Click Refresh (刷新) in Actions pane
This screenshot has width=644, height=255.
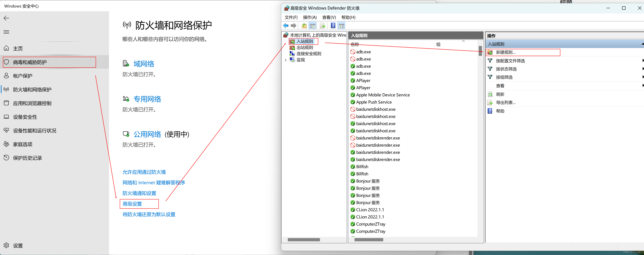pos(500,94)
